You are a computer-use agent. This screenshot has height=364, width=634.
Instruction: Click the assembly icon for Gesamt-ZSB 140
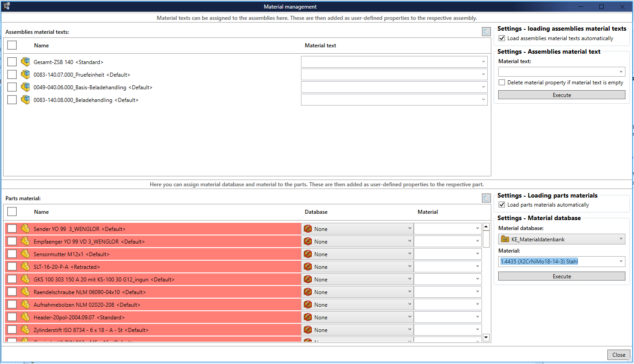coord(25,62)
